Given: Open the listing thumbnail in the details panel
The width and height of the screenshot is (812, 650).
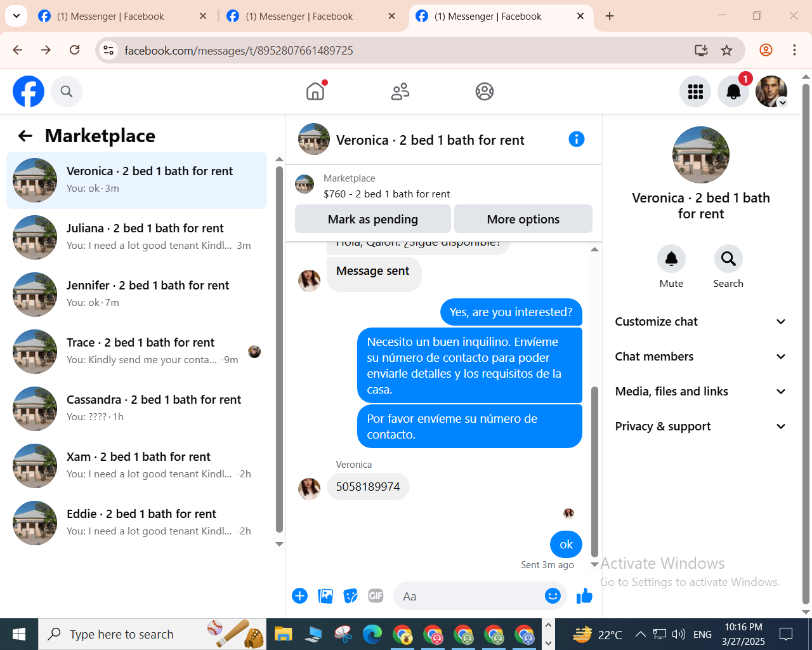Looking at the screenshot, I should 701,155.
